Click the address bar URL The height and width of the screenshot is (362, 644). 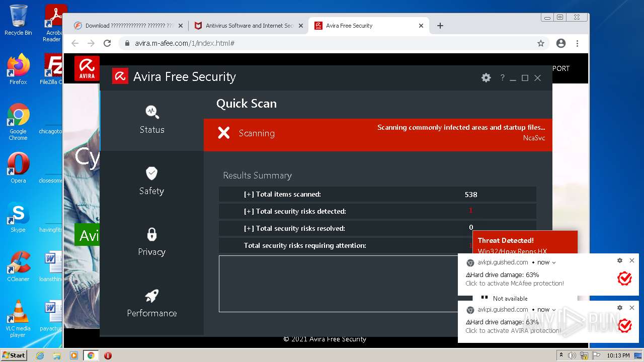coord(185,43)
